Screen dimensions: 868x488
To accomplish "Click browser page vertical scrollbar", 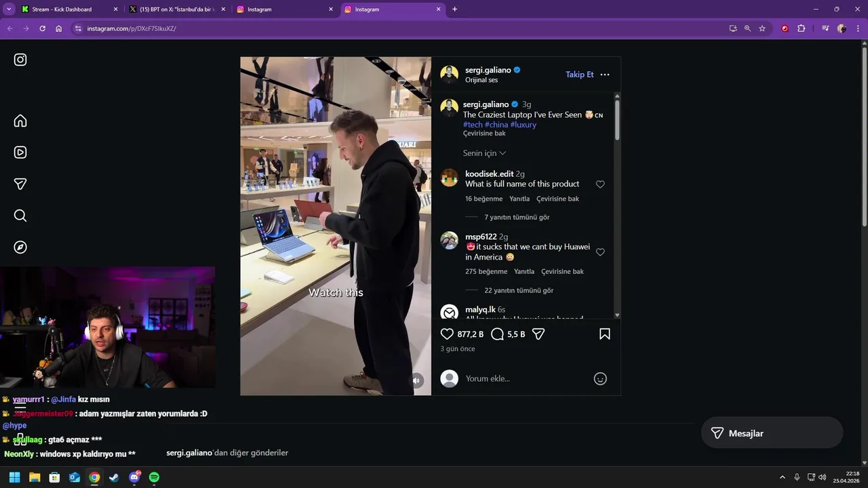I will 864,137.
